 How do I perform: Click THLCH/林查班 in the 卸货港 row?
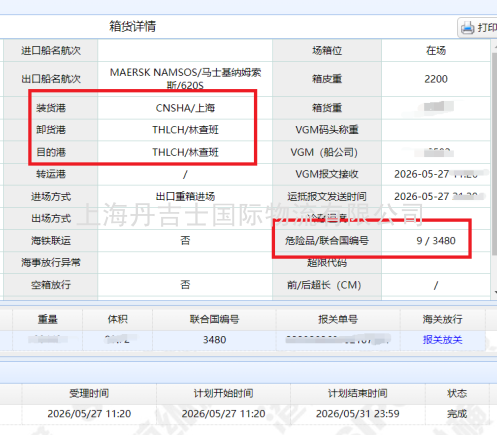[185, 130]
